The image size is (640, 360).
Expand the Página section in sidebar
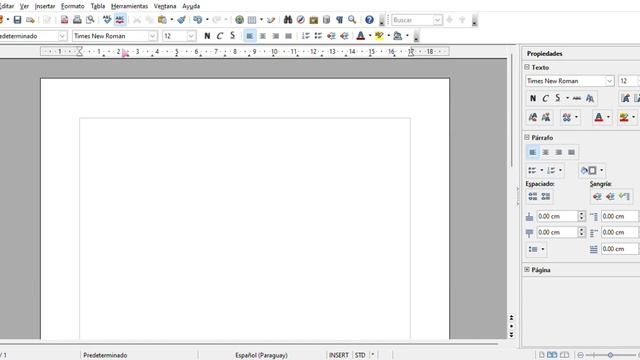(527, 269)
